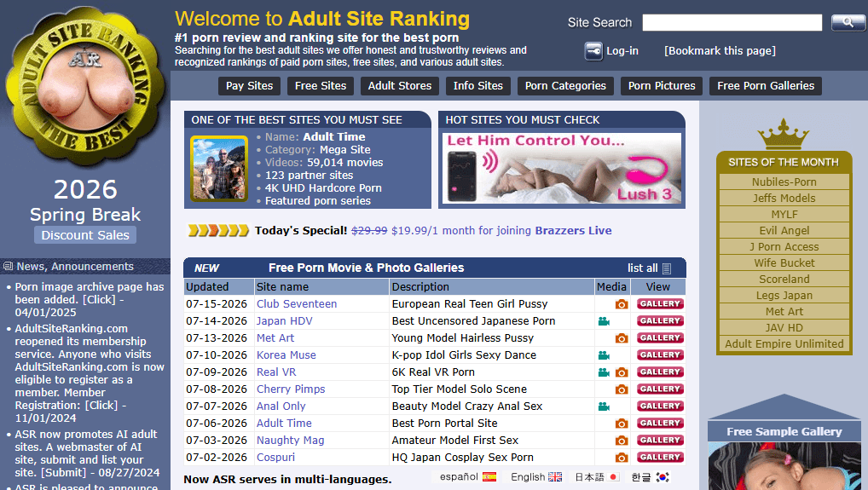
Task: Select Evil Angel in Sites of the Month
Action: click(784, 231)
